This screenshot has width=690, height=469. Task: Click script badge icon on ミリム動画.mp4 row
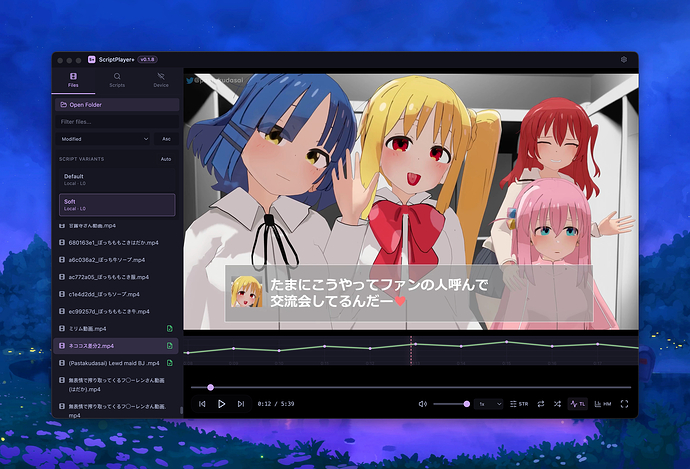169,329
